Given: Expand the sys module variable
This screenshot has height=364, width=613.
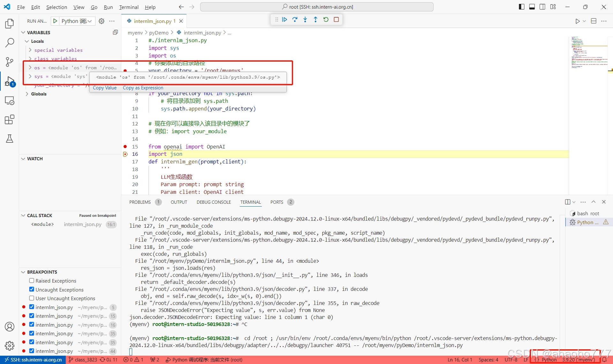Looking at the screenshot, I should 30,76.
